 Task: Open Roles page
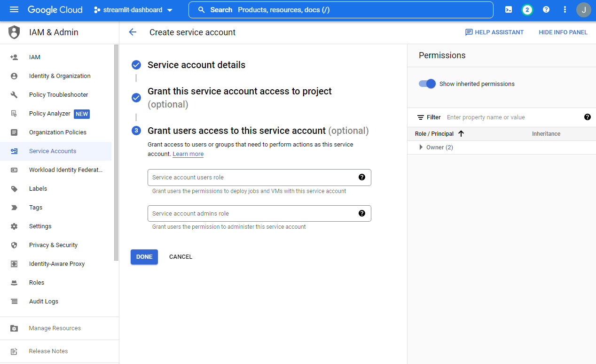pos(56,283)
